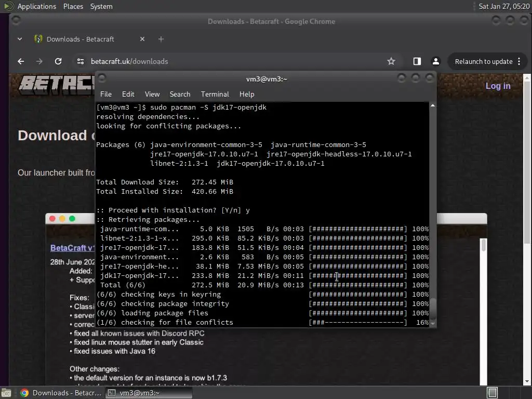The image size is (532, 399).
Task: Open site information icon in address bar
Action: (81, 61)
